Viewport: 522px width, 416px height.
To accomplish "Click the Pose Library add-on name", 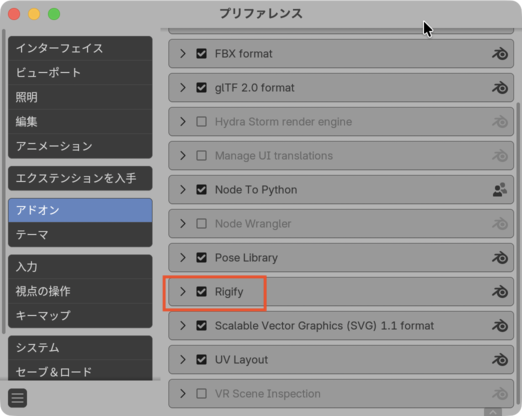I will coord(246,258).
